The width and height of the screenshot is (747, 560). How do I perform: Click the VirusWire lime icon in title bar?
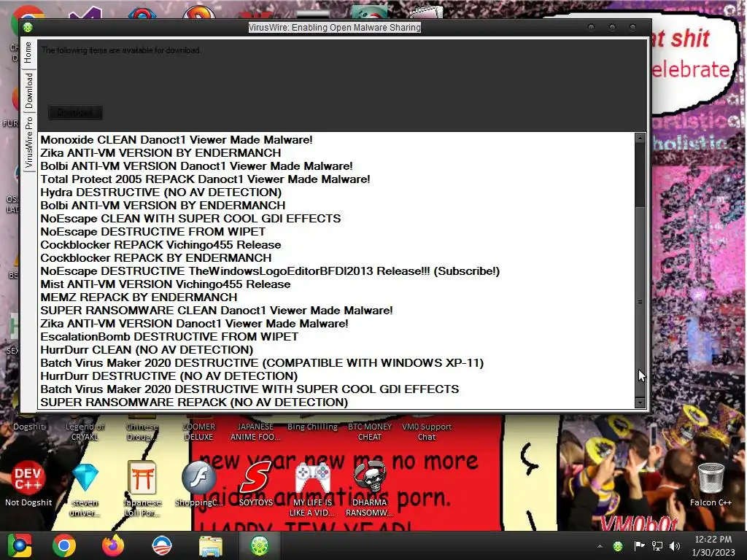tap(28, 28)
